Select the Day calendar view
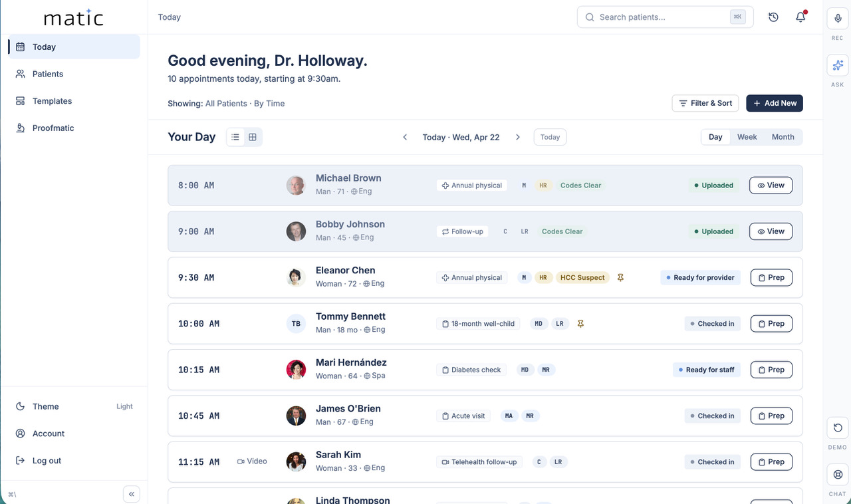This screenshot has height=504, width=851. (715, 137)
